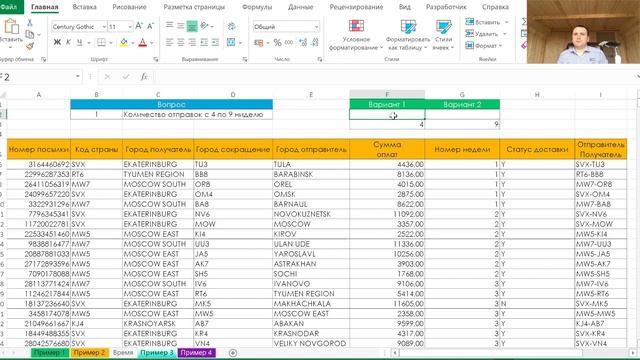
Task: Open sheet tab Время
Action: pyautogui.click(x=123, y=353)
